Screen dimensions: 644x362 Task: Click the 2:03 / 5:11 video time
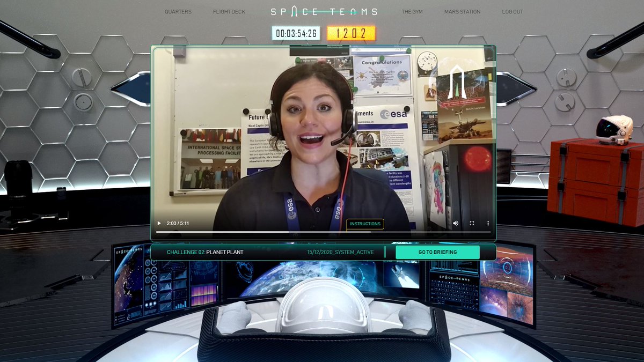[x=178, y=223]
